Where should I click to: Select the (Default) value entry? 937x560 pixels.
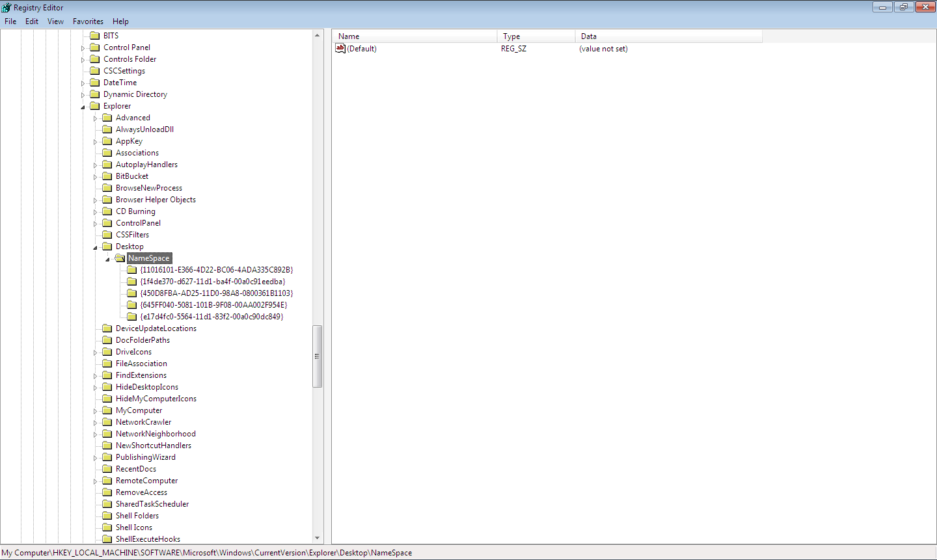tap(362, 49)
